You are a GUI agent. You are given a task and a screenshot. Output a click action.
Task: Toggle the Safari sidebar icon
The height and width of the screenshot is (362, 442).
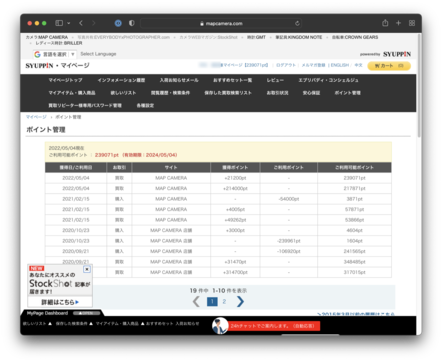(x=59, y=23)
